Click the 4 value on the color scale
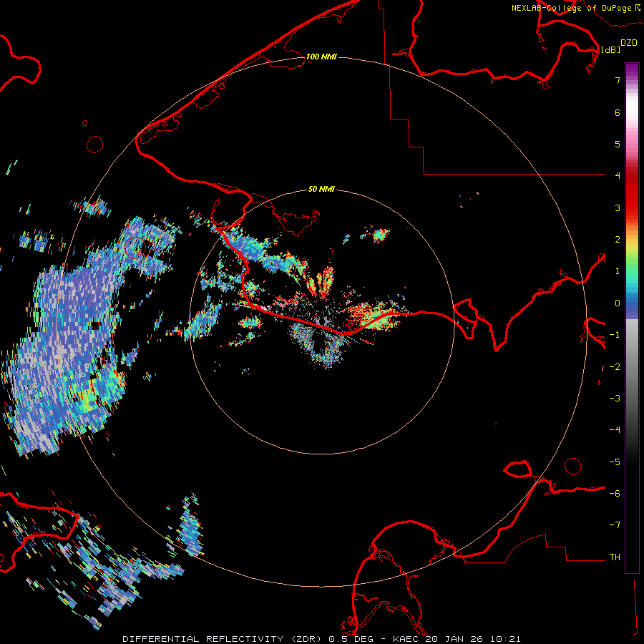644x644 pixels. (x=618, y=176)
